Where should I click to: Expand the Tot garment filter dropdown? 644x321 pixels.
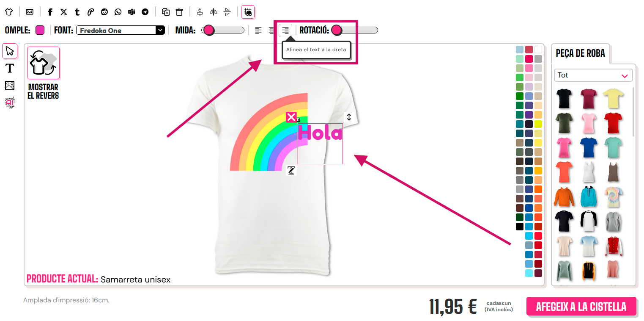pyautogui.click(x=593, y=75)
